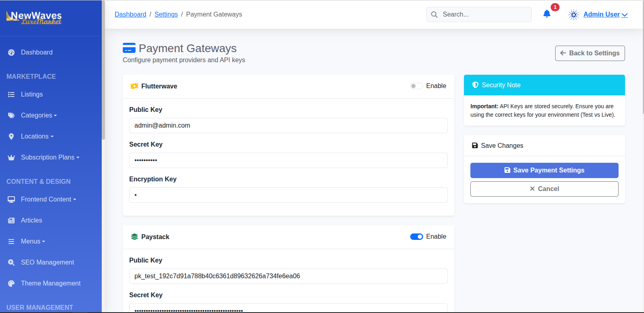Click the Paystack card title
This screenshot has width=644, height=313.
[x=155, y=237]
